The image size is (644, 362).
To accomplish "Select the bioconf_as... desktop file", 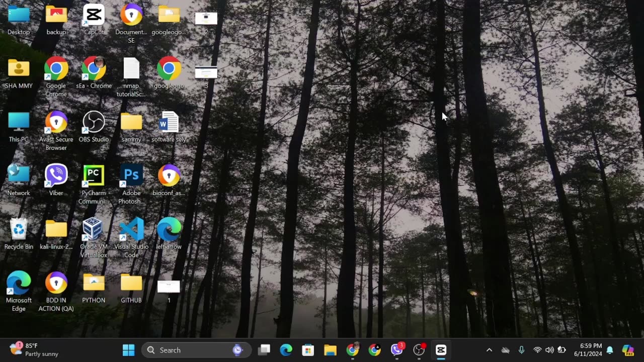I will 169,180.
